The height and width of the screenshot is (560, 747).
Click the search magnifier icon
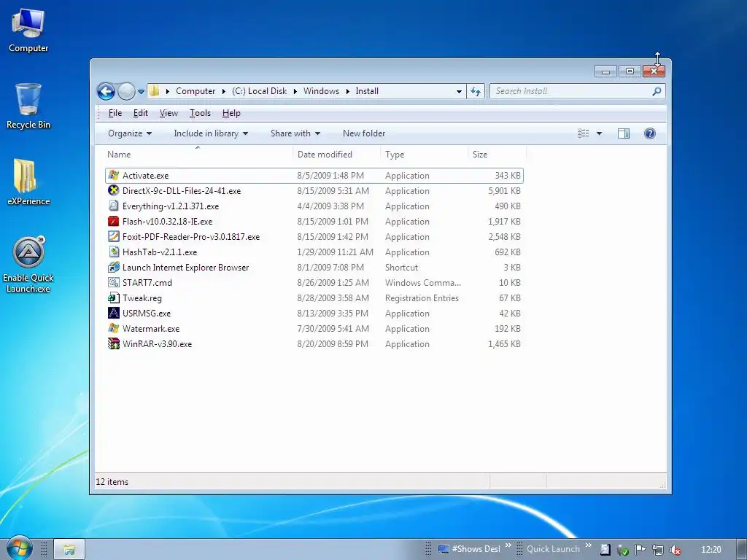point(657,91)
